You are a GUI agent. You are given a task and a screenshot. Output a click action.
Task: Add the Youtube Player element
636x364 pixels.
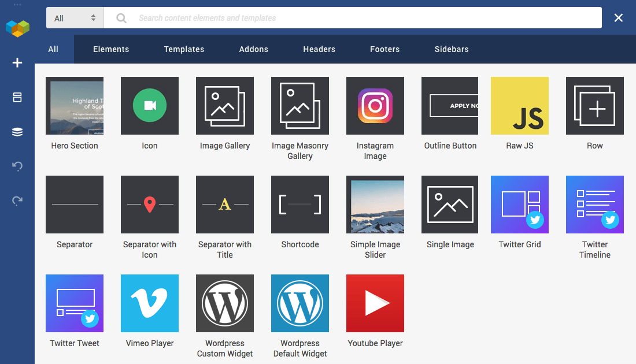[375, 303]
